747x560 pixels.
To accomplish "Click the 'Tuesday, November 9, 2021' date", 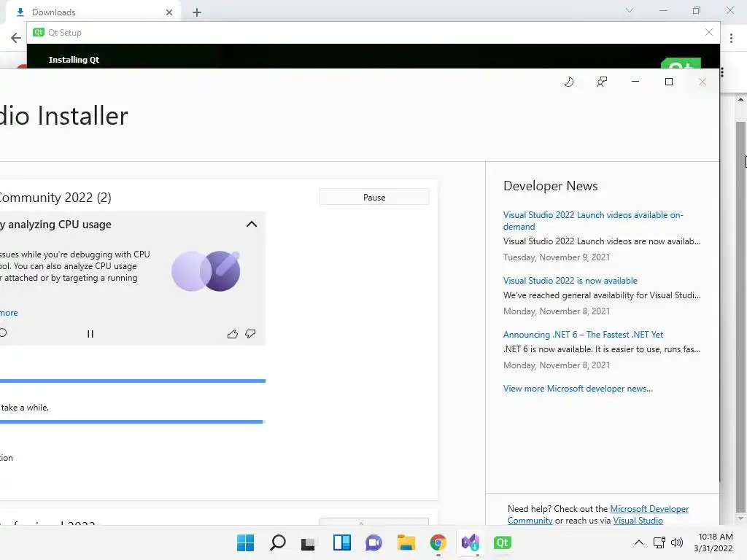I will coord(557,257).
